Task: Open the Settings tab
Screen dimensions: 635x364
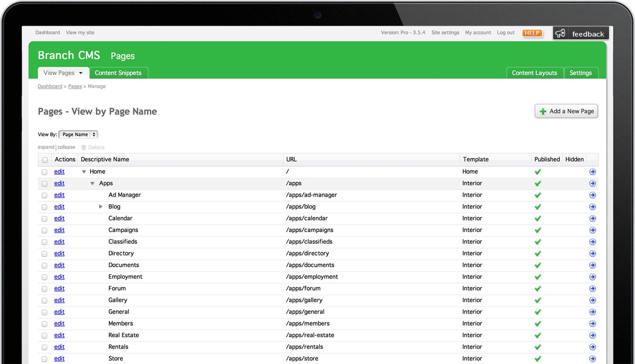Action: pos(580,73)
